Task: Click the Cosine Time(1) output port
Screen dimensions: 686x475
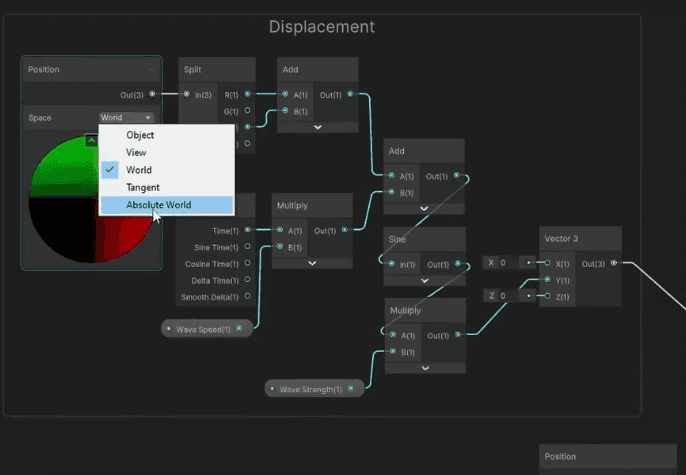Action: [248, 263]
